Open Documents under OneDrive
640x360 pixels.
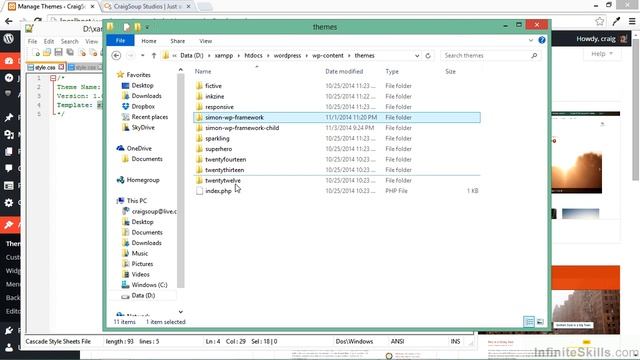pyautogui.click(x=147, y=159)
